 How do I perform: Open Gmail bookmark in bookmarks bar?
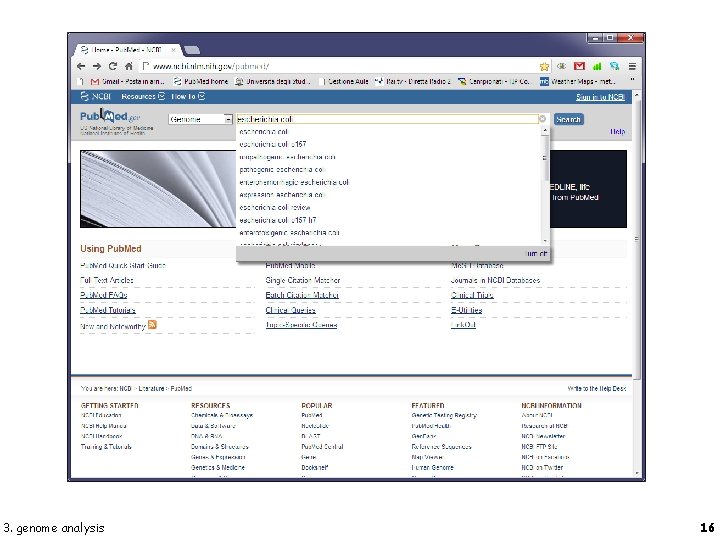[127, 81]
